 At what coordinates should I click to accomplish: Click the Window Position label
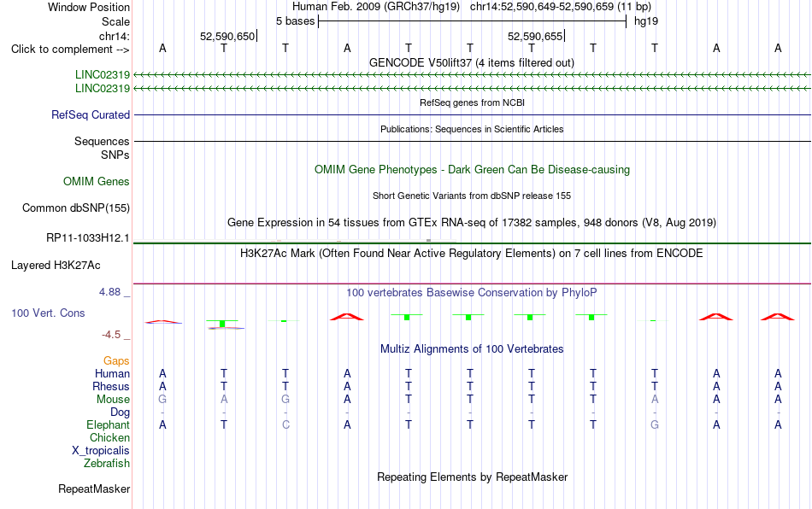tap(89, 7)
